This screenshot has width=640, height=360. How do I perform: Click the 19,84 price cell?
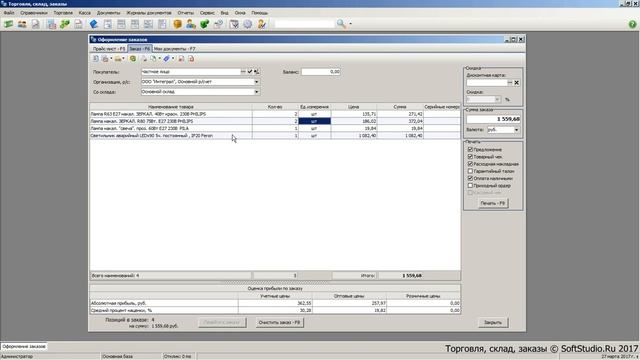coord(354,128)
